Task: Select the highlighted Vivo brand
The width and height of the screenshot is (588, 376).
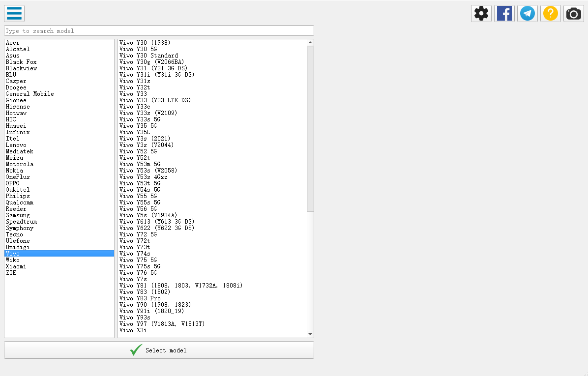Action: point(13,254)
